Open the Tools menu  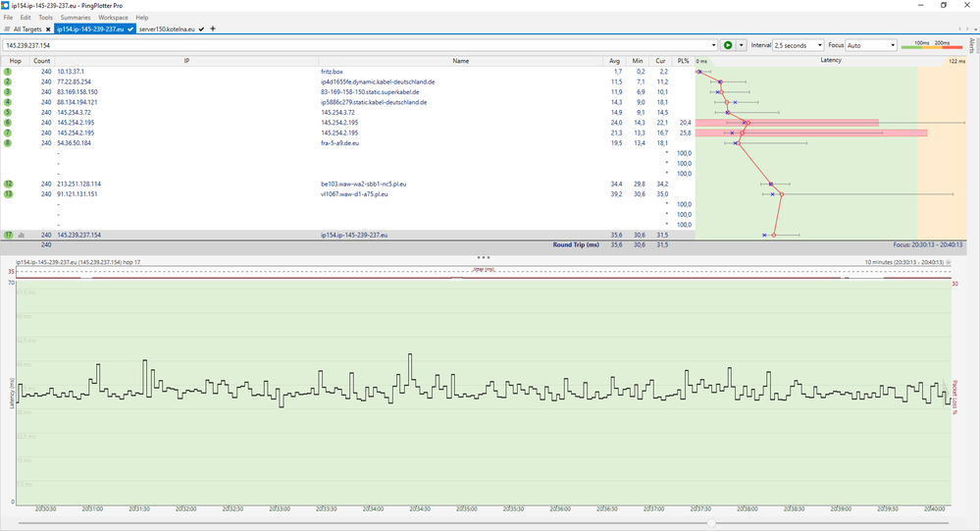(x=46, y=18)
